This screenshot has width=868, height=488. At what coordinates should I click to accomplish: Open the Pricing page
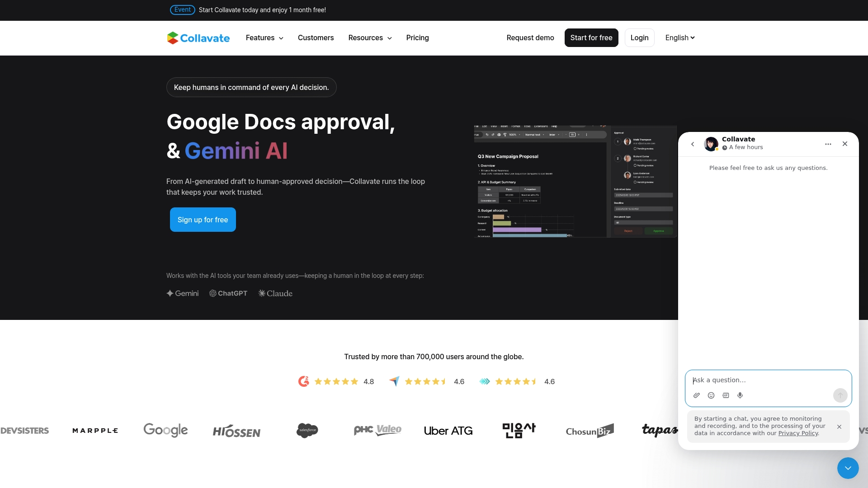pyautogui.click(x=417, y=38)
